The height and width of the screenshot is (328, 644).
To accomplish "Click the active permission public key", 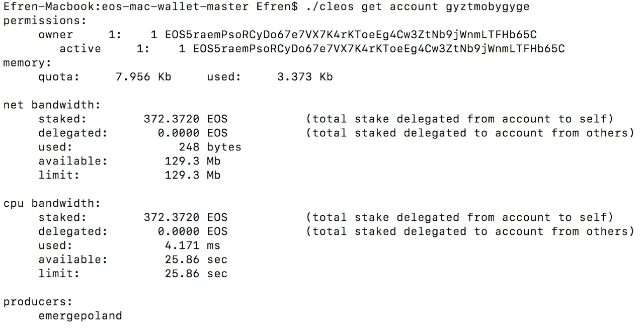I will (x=379, y=49).
